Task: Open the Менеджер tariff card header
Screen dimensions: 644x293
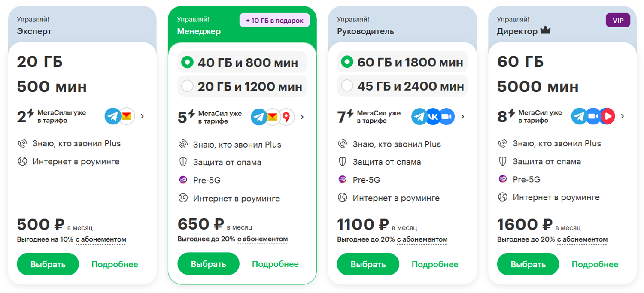Action: [x=199, y=31]
